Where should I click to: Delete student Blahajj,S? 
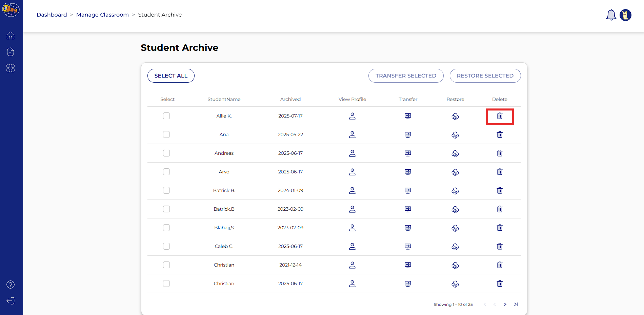coord(500,228)
